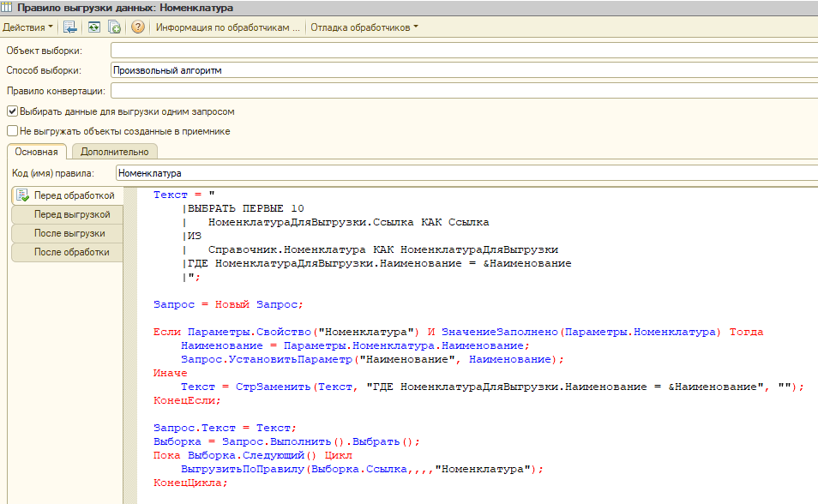Switch to the Дополнительно tab

click(x=114, y=152)
